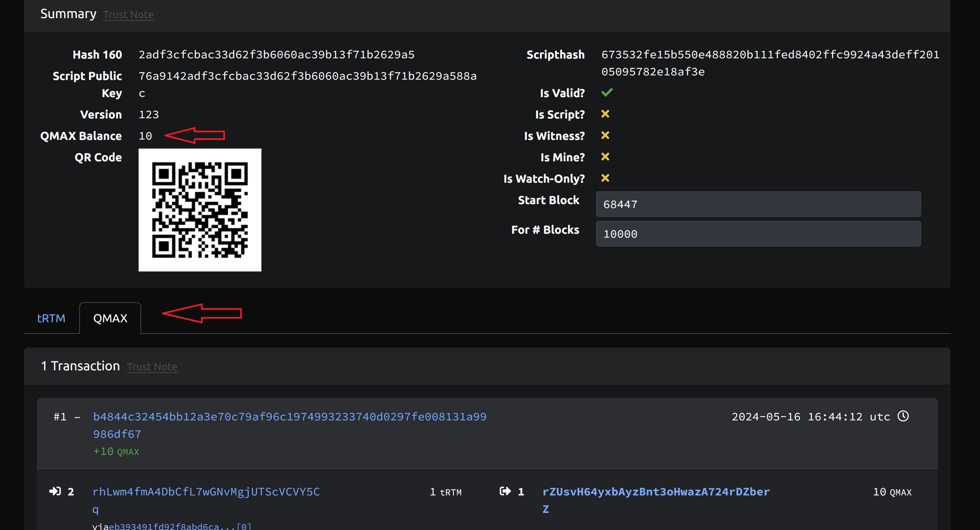Screen dimensions: 980x530
Task: Open Trust Note link beside 1 Transaction
Action: (152, 367)
